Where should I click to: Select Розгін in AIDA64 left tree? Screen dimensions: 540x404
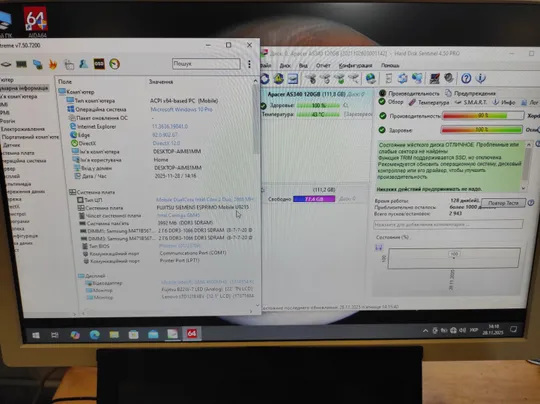[x=8, y=121]
